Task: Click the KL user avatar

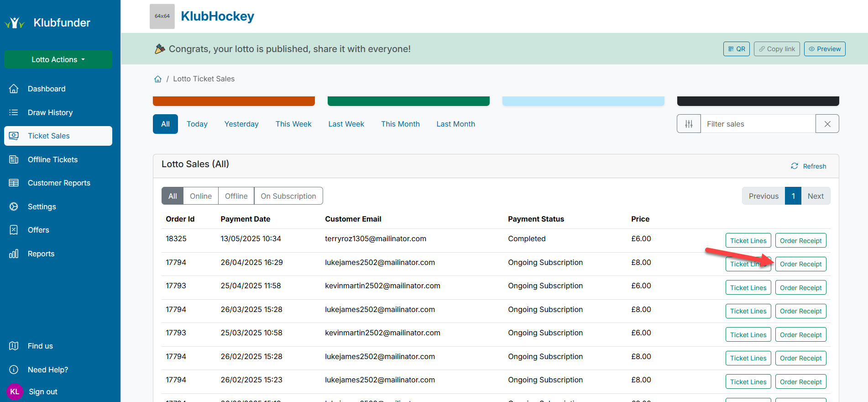Action: [x=15, y=391]
